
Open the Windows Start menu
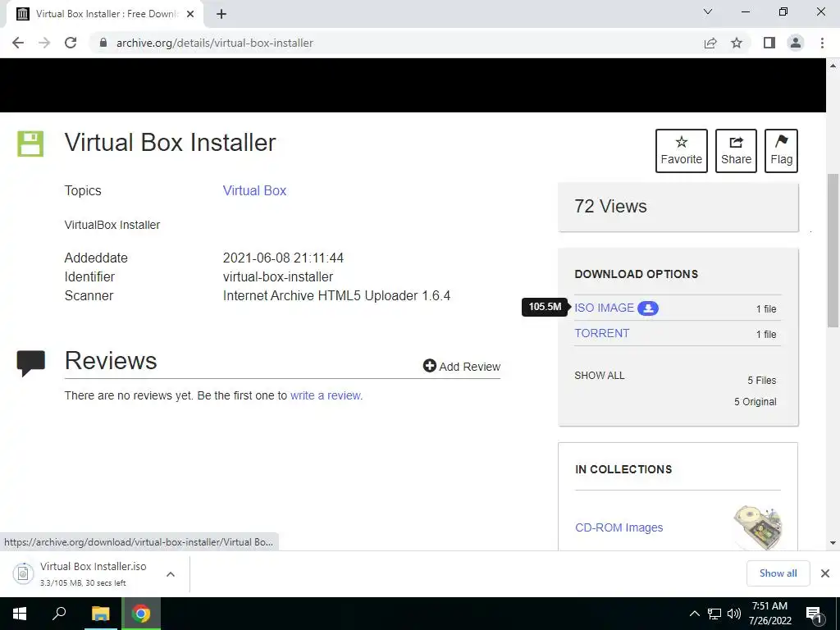[x=20, y=614]
